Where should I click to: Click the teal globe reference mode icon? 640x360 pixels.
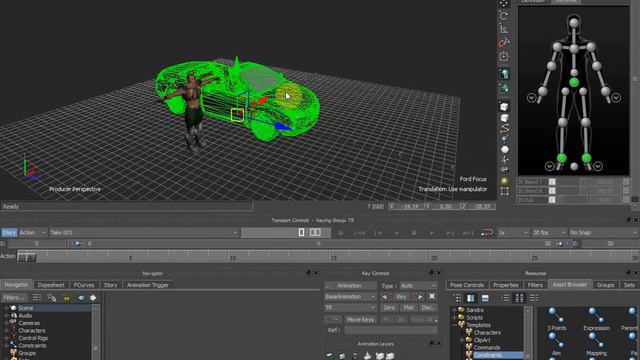pyautogui.click(x=504, y=74)
